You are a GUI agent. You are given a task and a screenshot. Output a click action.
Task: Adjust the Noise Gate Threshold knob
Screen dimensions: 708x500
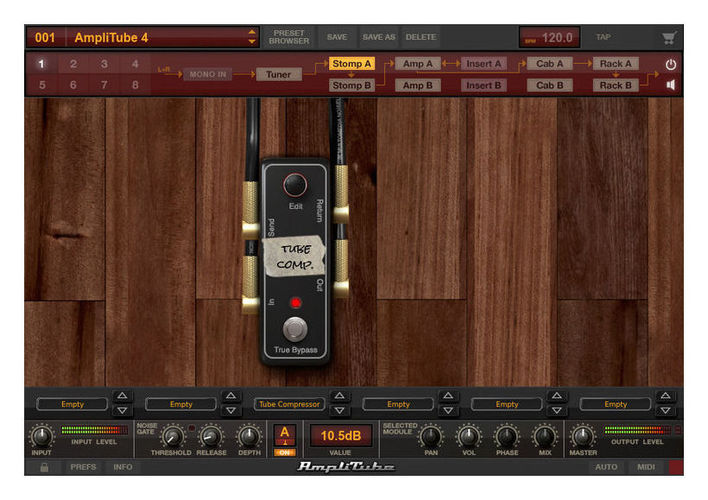(172, 436)
